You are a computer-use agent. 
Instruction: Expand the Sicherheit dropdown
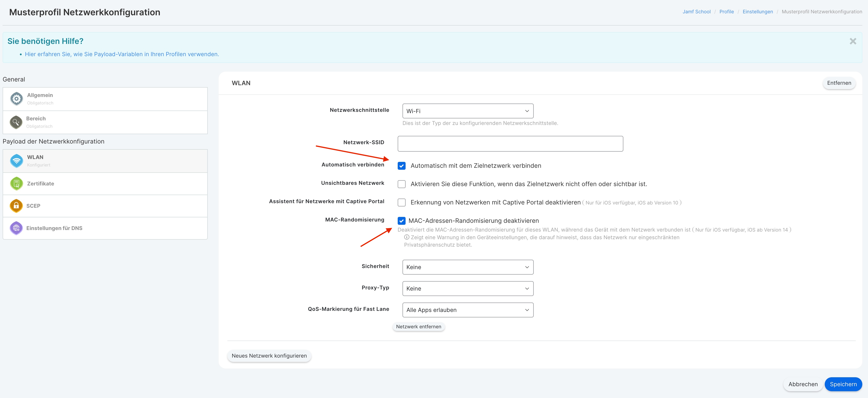(467, 267)
